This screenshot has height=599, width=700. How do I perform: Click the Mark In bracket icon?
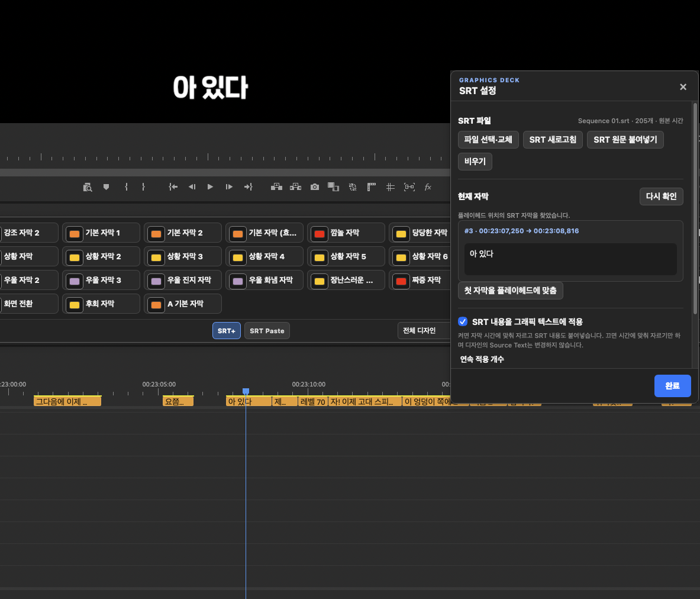pos(127,186)
